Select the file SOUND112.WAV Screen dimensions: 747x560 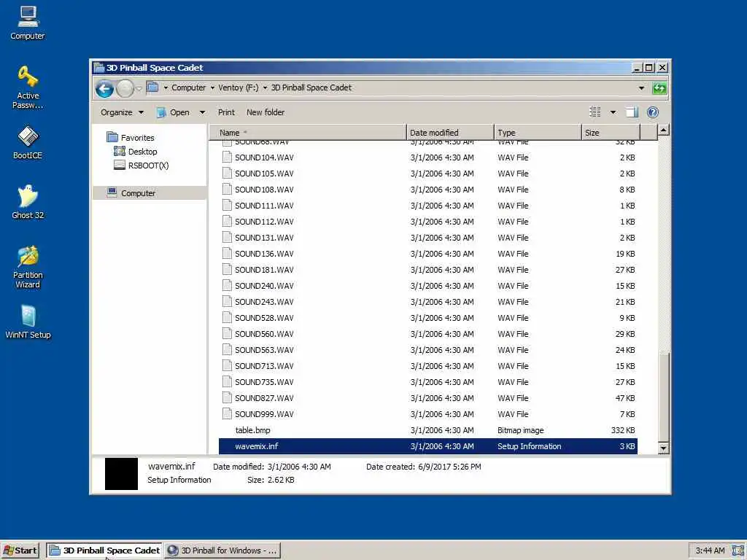pos(264,222)
